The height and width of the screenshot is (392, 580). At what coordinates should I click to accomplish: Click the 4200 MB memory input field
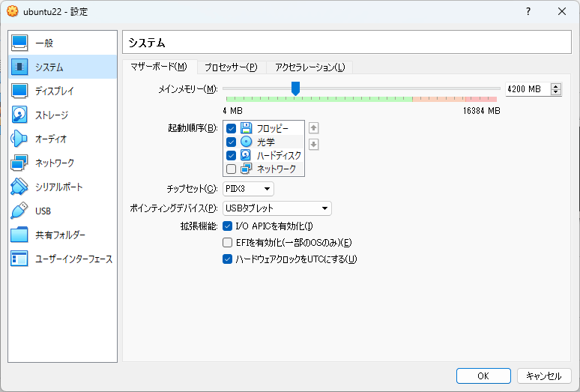pyautogui.click(x=528, y=89)
